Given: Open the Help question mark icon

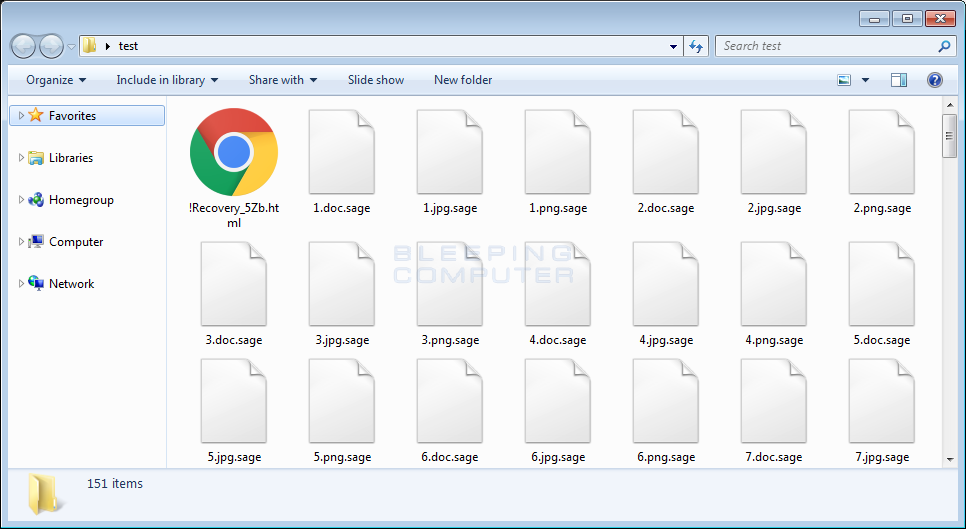Looking at the screenshot, I should pos(935,80).
